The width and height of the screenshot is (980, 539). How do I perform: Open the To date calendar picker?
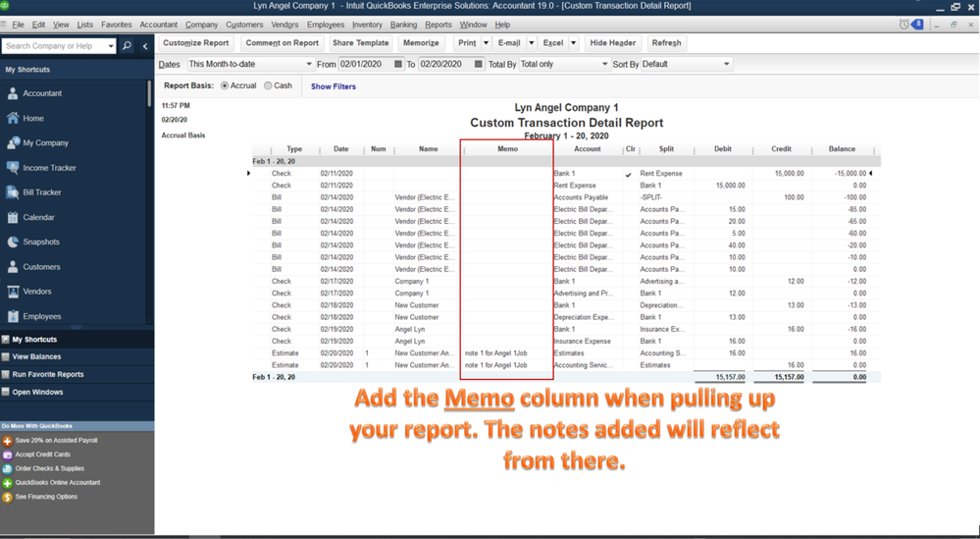coord(479,64)
